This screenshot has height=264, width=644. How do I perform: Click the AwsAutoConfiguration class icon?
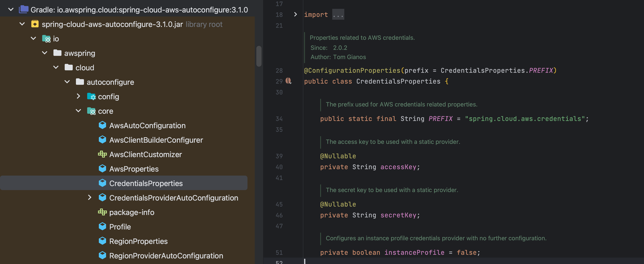pyautogui.click(x=102, y=125)
